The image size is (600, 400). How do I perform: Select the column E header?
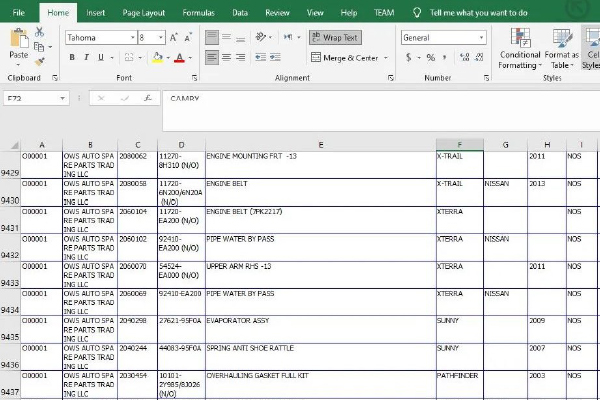pyautogui.click(x=320, y=145)
